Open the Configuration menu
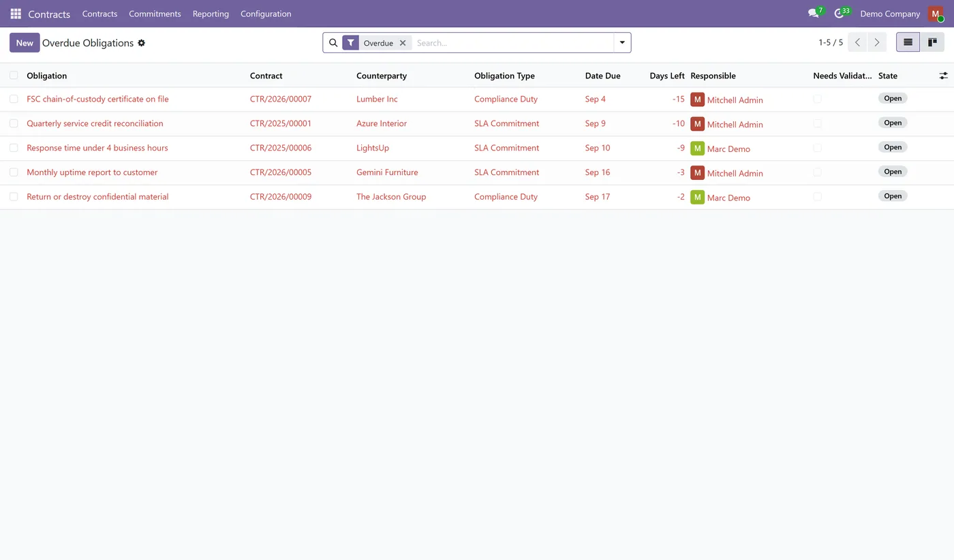The height and width of the screenshot is (560, 954). (x=266, y=14)
